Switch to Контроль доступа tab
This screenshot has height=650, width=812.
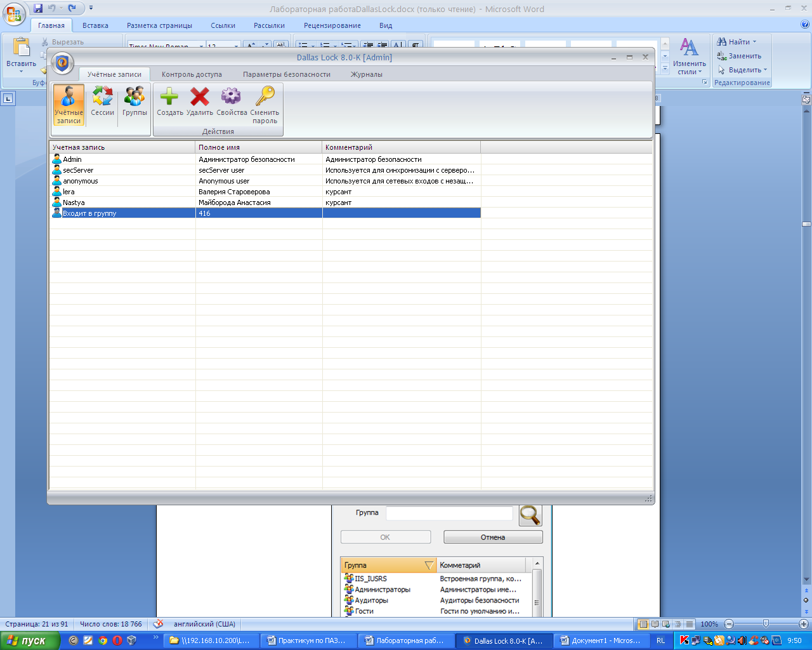(x=192, y=74)
